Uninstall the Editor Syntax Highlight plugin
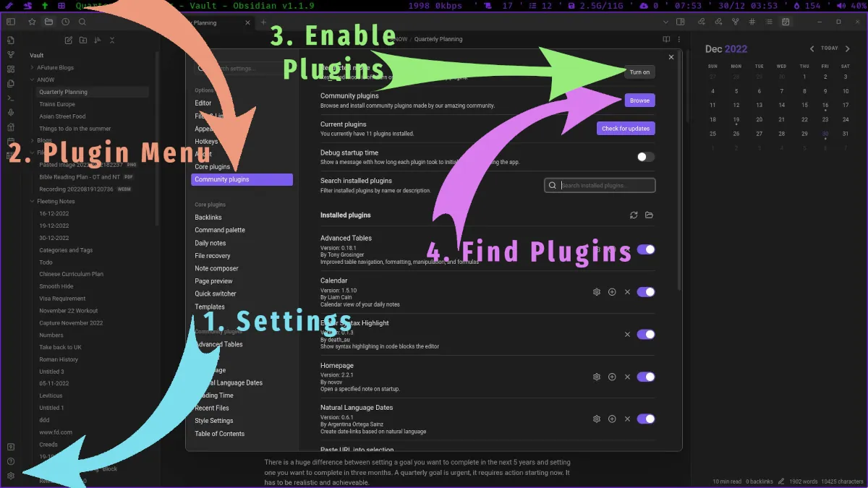Screen dimensions: 868x488 coord(627,335)
